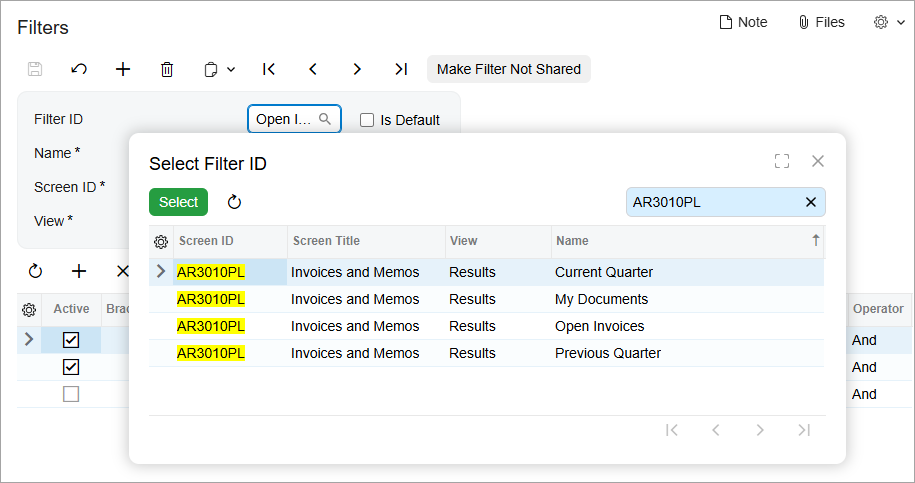The height and width of the screenshot is (483, 915).
Task: Click the green Select button
Action: 179,202
